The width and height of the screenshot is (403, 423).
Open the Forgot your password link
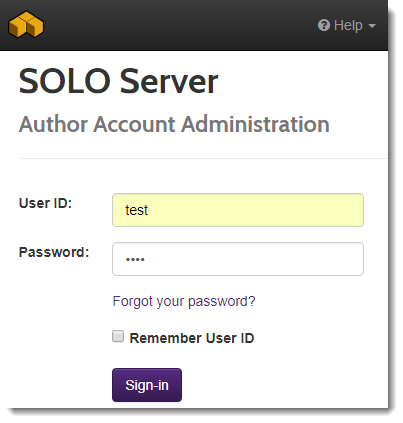(184, 302)
